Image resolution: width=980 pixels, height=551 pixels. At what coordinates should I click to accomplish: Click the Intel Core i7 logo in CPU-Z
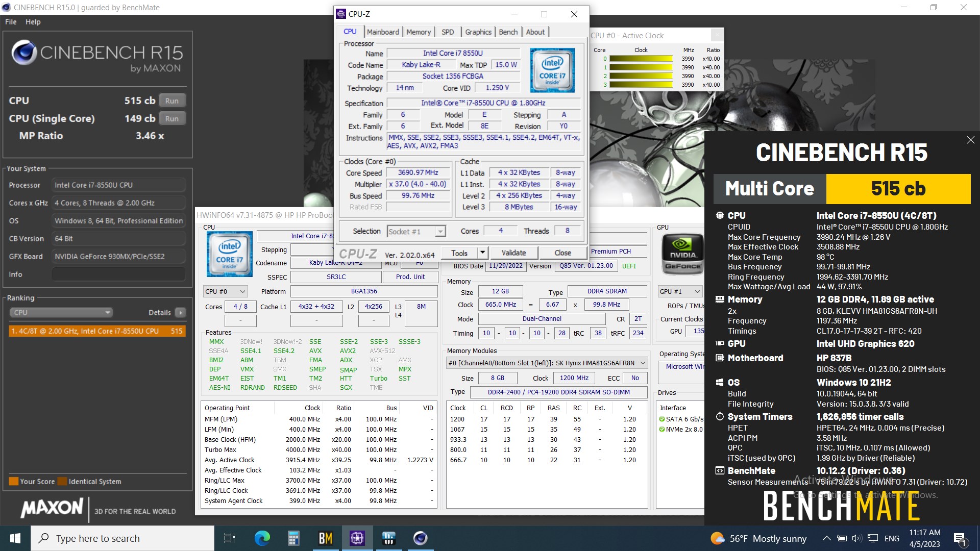552,70
